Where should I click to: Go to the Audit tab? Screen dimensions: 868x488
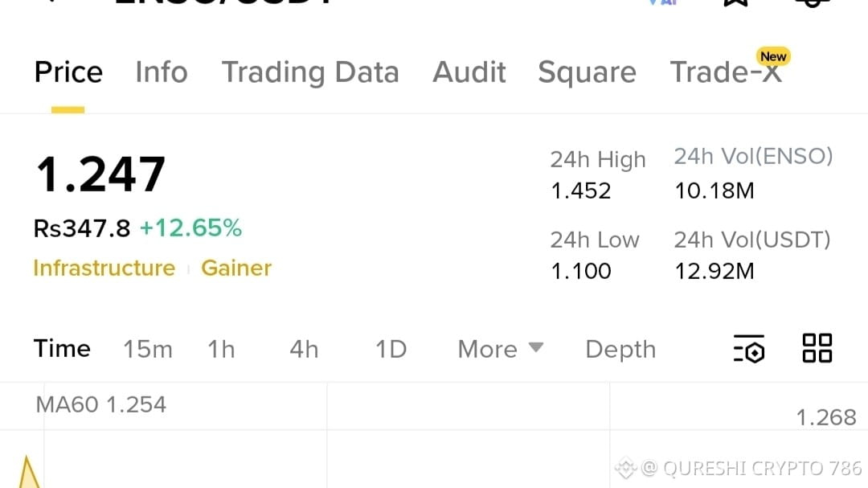pos(469,72)
